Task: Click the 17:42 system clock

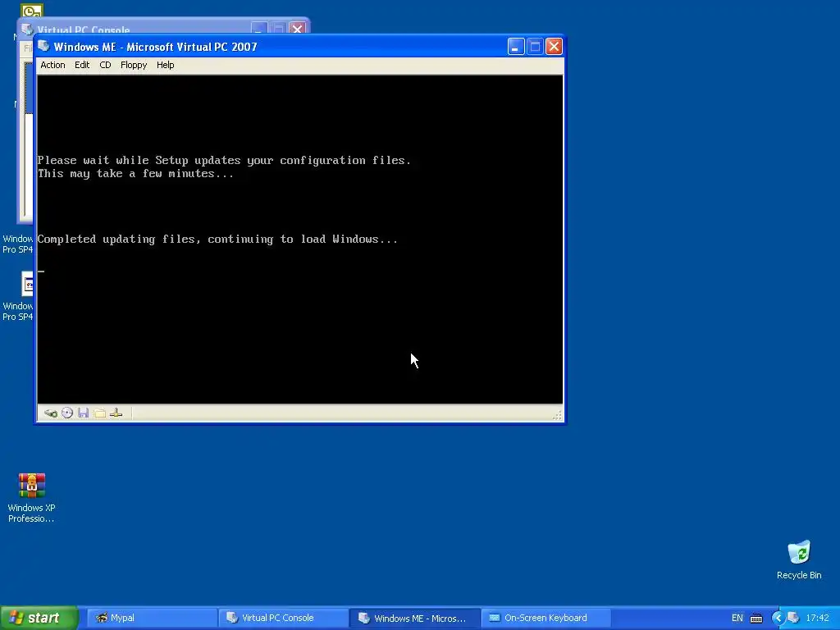Action: coord(817,618)
